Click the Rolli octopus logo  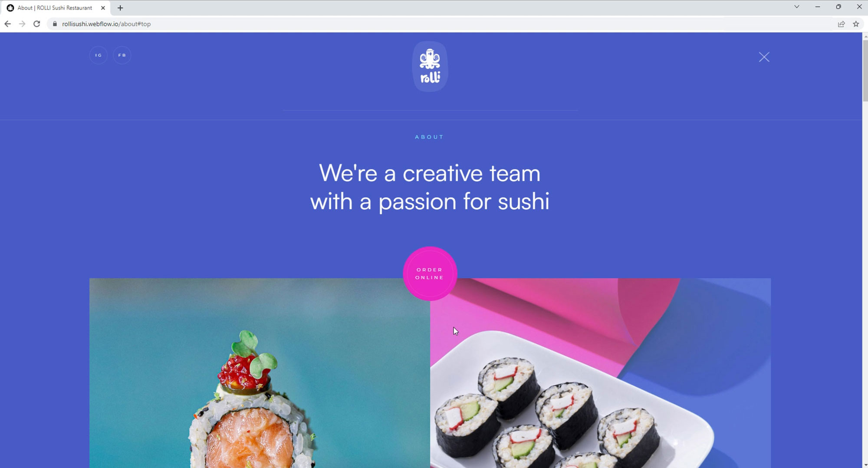click(x=430, y=66)
